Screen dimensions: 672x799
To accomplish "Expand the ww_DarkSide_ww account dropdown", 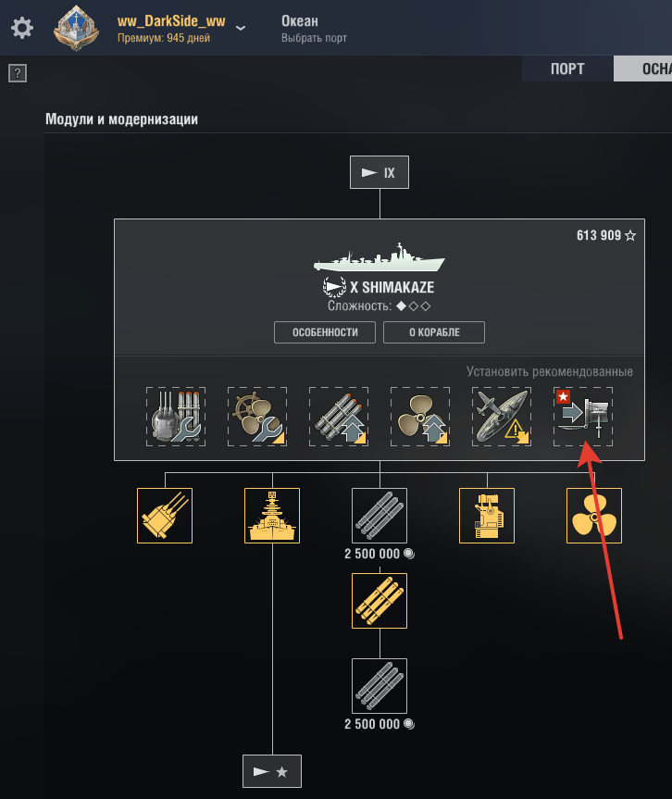I will (x=241, y=28).
